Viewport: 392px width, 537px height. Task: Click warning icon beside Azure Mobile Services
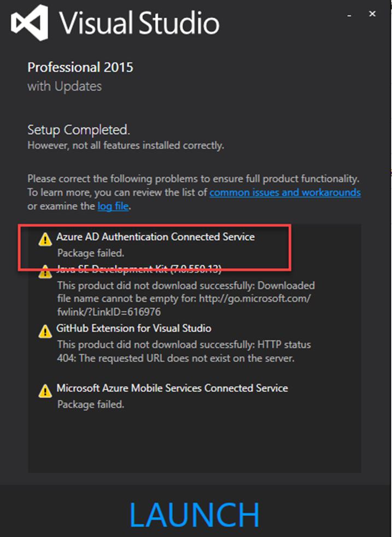click(x=45, y=390)
